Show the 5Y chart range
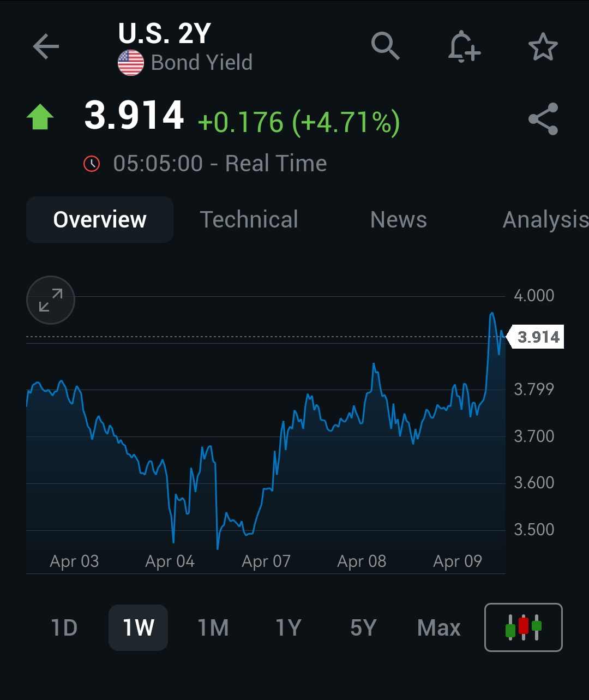Viewport: 589px width, 700px height. (363, 627)
